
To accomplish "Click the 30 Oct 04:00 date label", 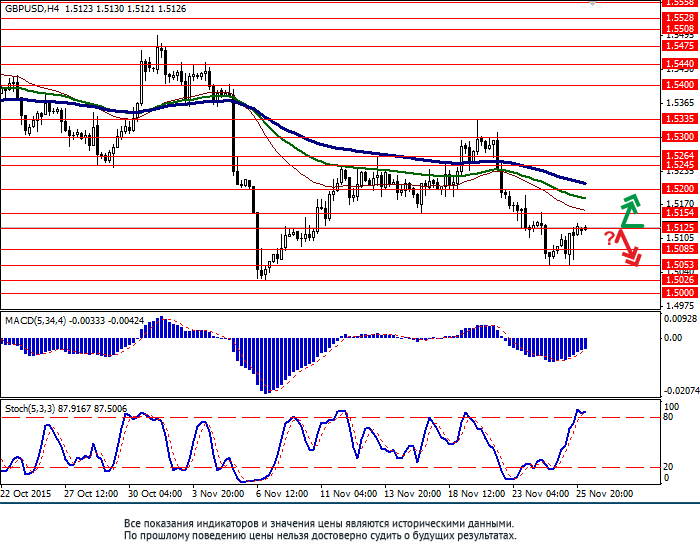I will coord(155,494).
